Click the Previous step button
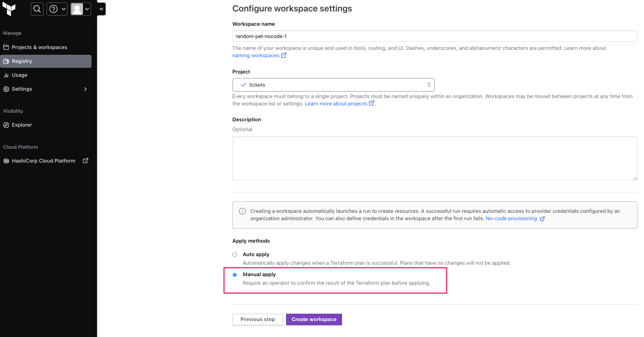The image size is (644, 337). [257, 319]
